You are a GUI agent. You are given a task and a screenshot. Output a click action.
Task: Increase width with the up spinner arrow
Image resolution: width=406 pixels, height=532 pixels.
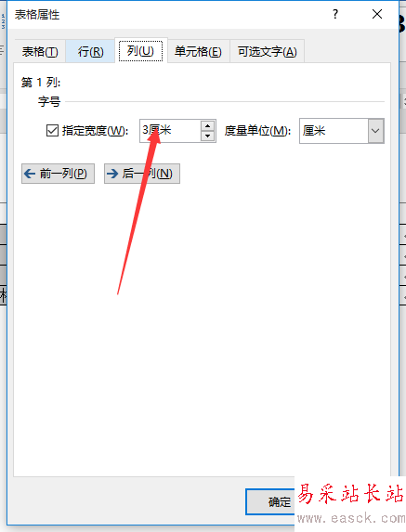(208, 126)
